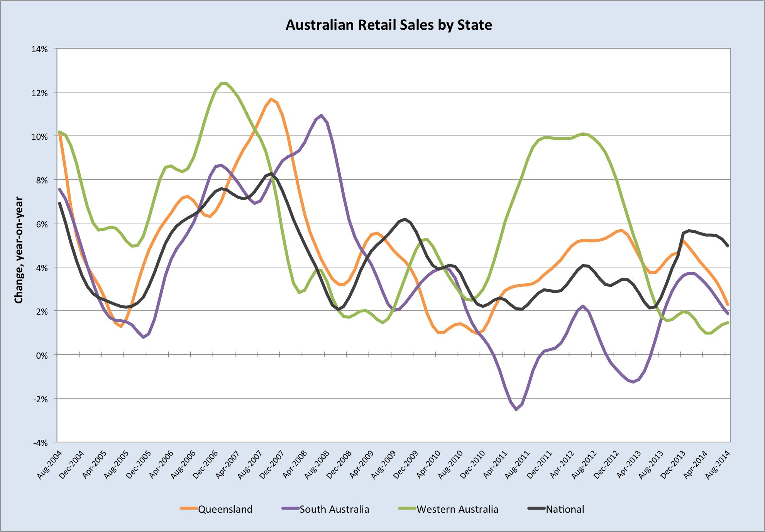Select the chart title Australian Retail Sales by State

pyautogui.click(x=389, y=25)
